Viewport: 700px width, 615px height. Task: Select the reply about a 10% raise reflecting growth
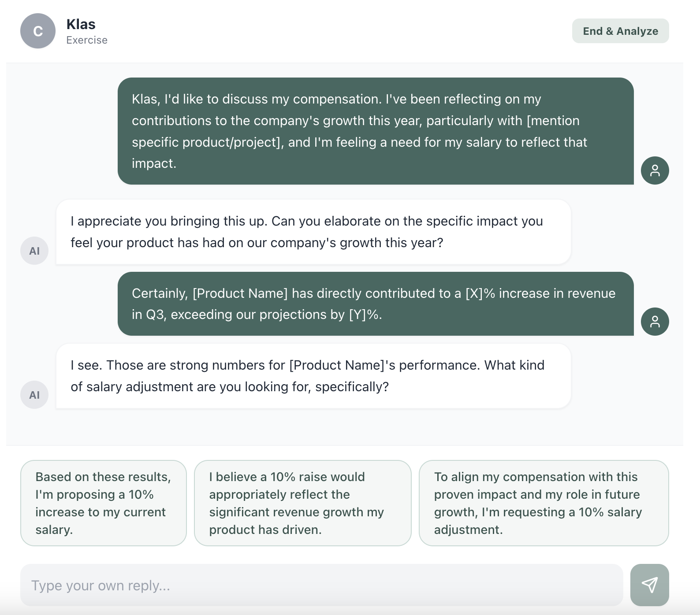[x=303, y=503]
